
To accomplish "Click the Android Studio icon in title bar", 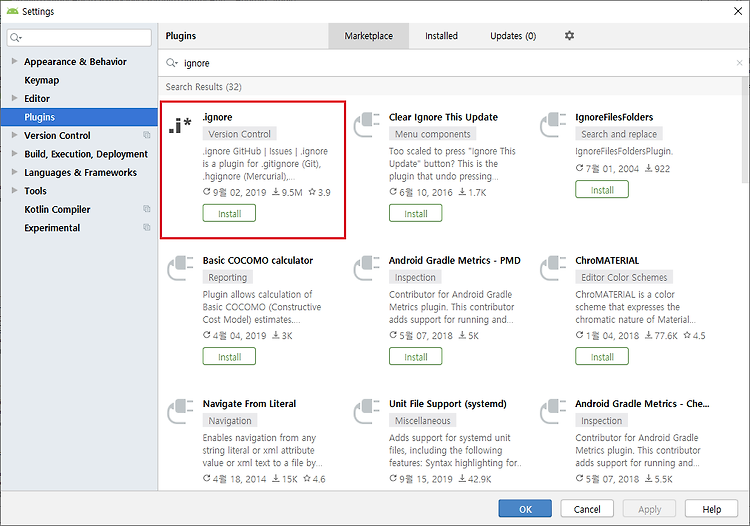I will click(x=12, y=11).
